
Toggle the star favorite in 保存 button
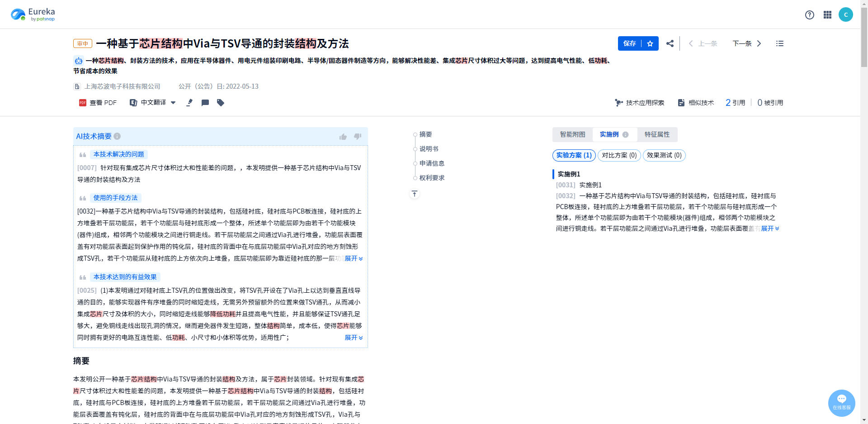(x=650, y=43)
